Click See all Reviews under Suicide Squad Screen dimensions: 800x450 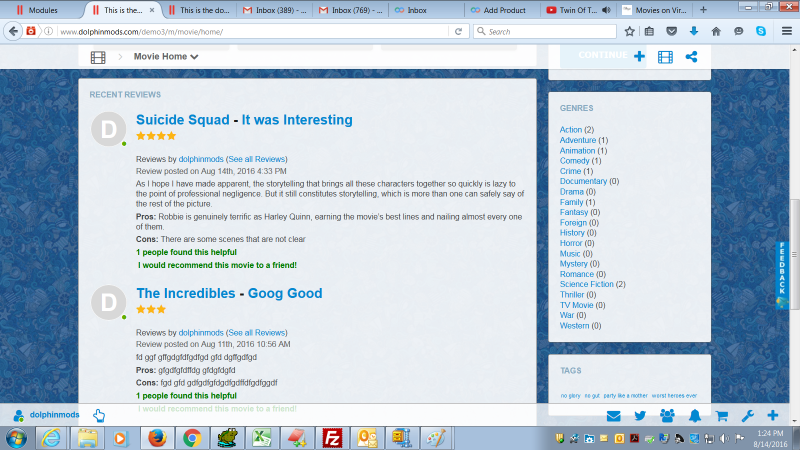[257, 159]
